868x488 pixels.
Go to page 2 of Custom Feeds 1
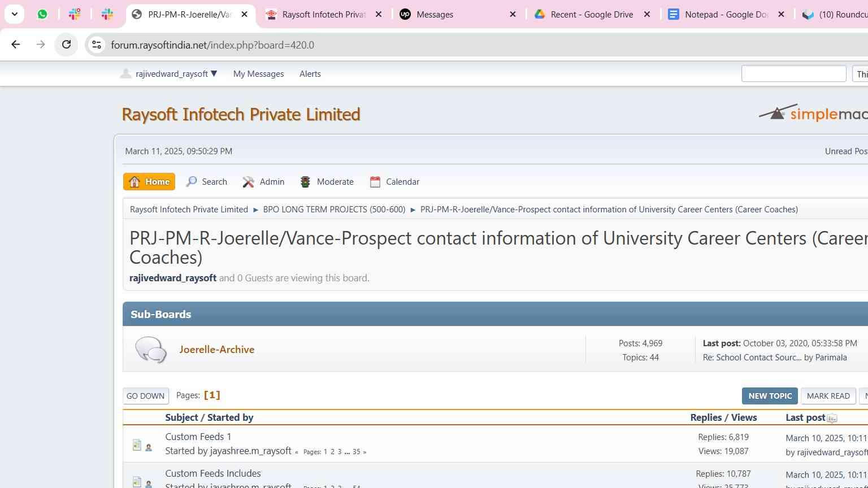click(x=332, y=452)
